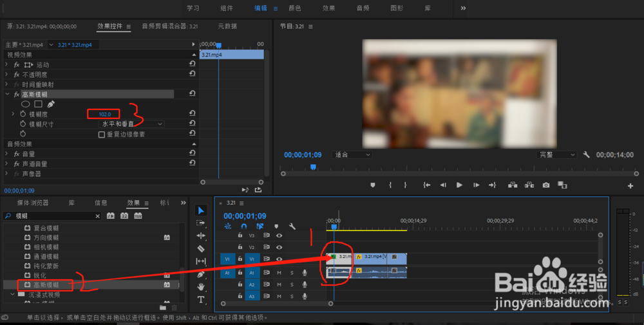Click effects search box containing 模糊
The width and height of the screenshot is (644, 325).
coord(52,216)
